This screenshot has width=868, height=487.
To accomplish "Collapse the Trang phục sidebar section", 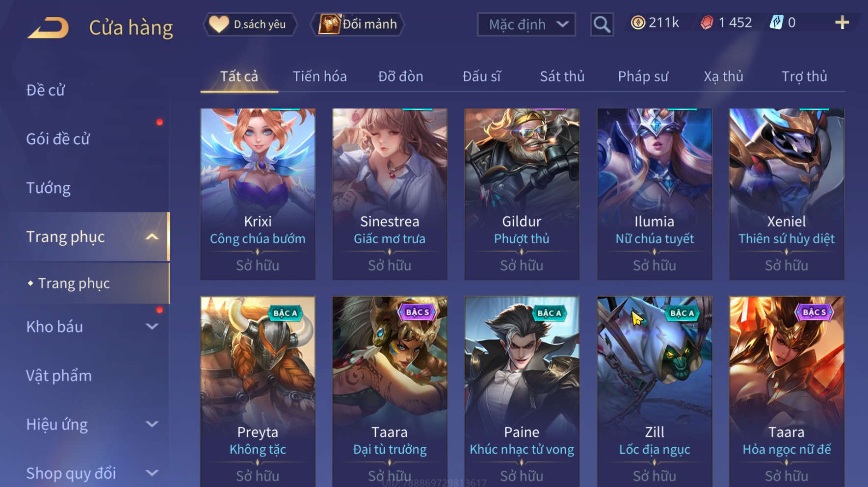I will click(x=152, y=237).
